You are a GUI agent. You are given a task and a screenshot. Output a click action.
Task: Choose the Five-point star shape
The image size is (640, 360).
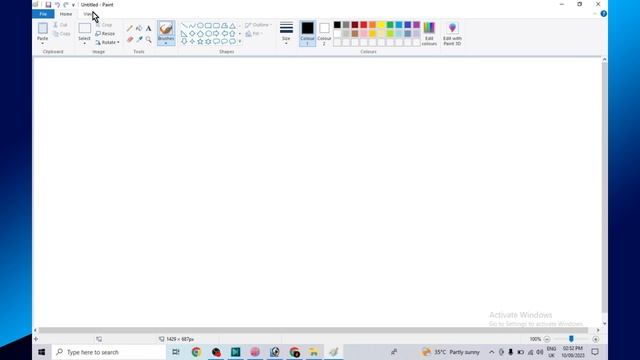pos(200,41)
